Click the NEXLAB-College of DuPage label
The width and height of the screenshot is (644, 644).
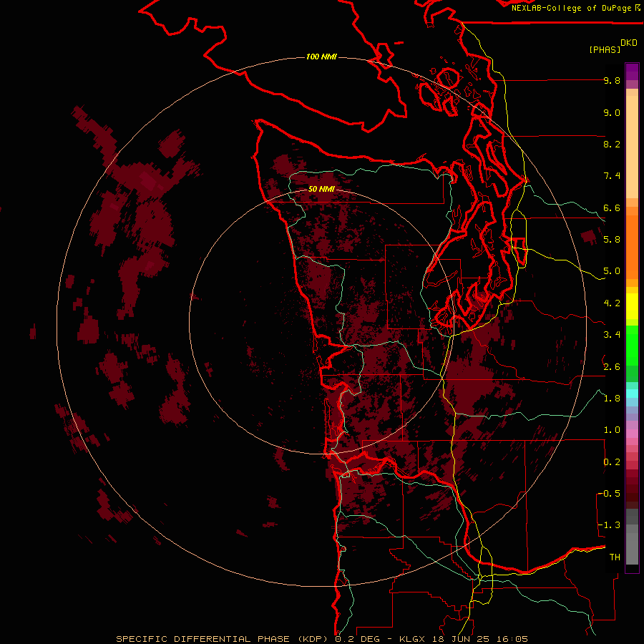(572, 8)
